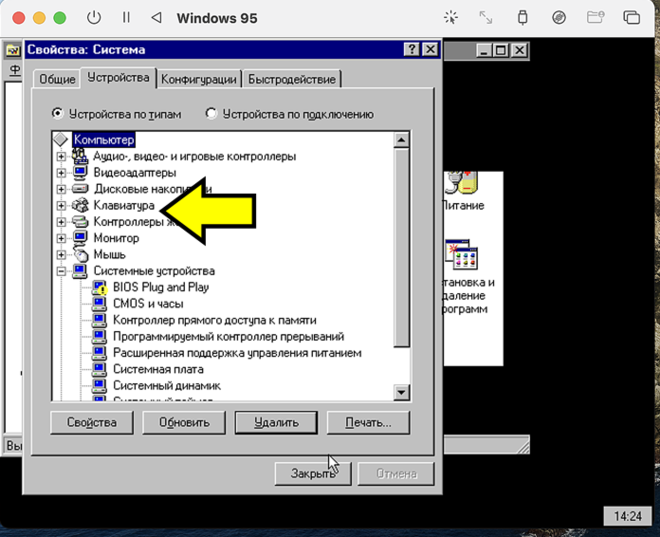Screen dimensions: 660x537
Task: Click the CMOS и часы device icon
Action: coord(99,303)
